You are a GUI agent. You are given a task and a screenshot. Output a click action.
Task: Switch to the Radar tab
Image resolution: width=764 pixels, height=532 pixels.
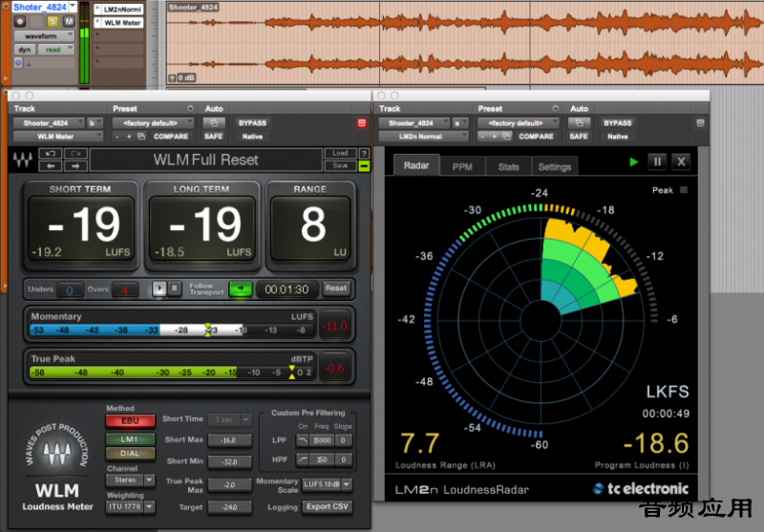[416, 165]
